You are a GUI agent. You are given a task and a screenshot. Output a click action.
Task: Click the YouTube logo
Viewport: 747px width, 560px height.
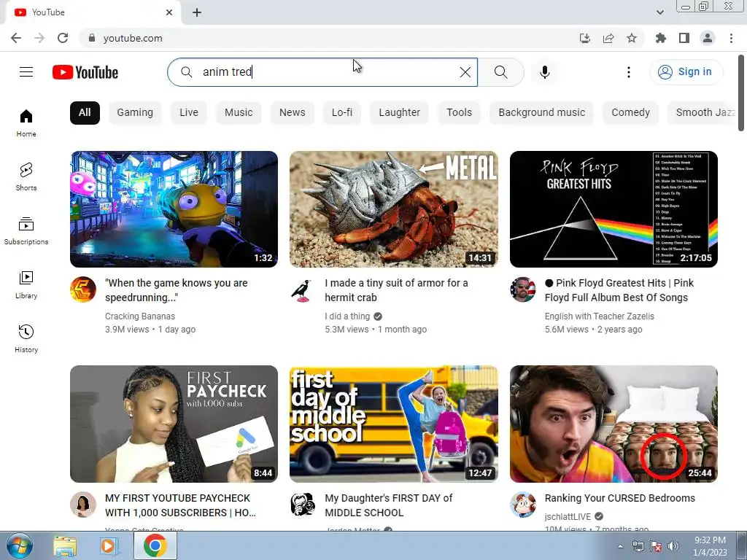(x=85, y=72)
